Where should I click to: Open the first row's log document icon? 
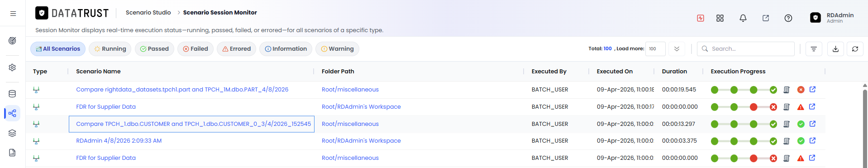point(786,90)
